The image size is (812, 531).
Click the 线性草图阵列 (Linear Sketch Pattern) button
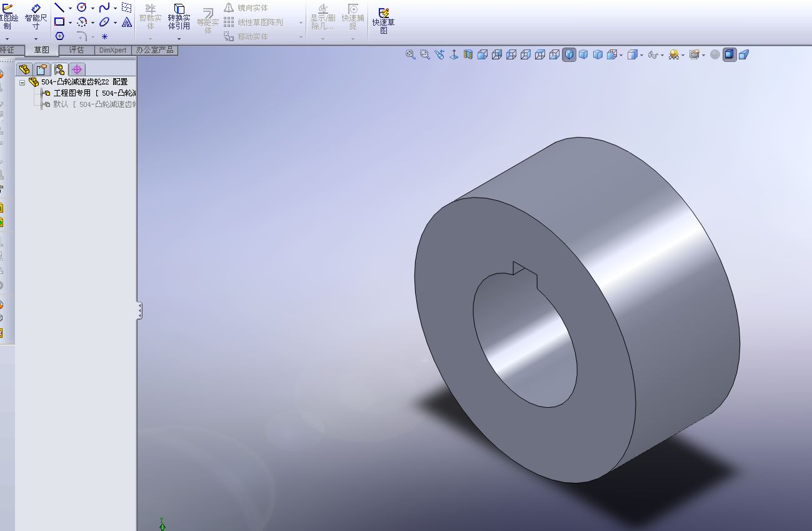tap(253, 22)
